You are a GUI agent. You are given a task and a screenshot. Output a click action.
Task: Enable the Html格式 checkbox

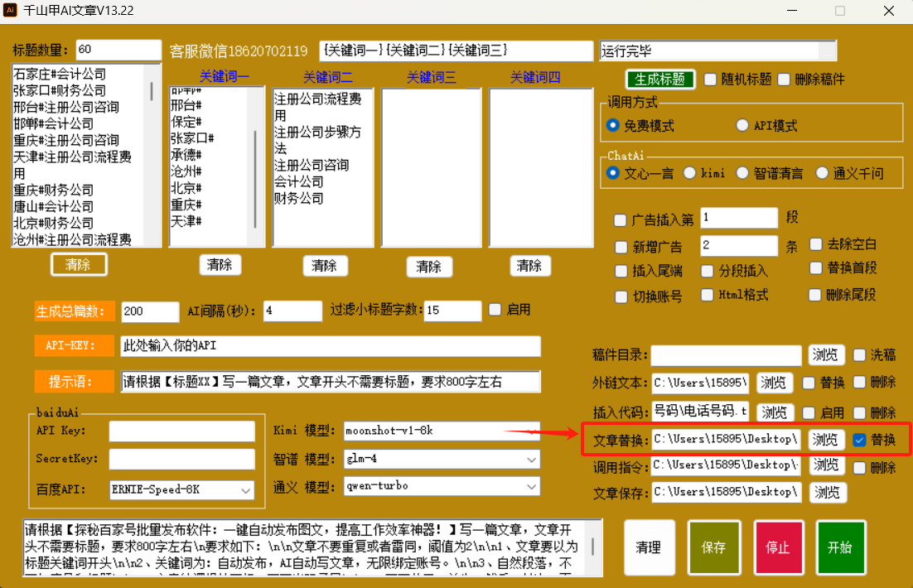point(707,295)
